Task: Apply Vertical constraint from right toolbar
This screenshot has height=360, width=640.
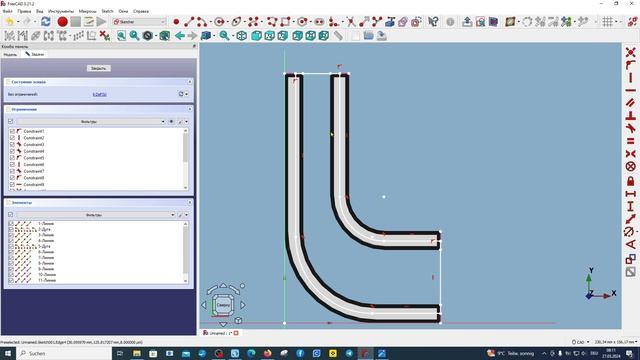Action: [x=631, y=78]
